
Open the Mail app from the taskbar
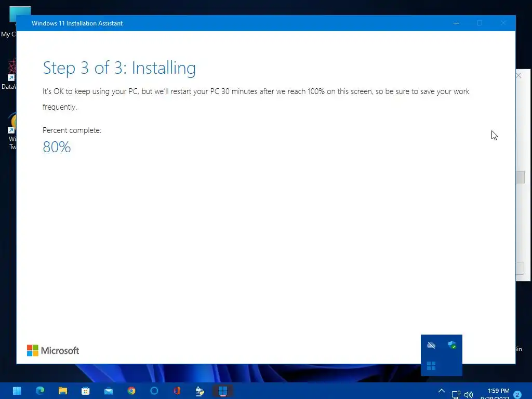[x=109, y=391]
